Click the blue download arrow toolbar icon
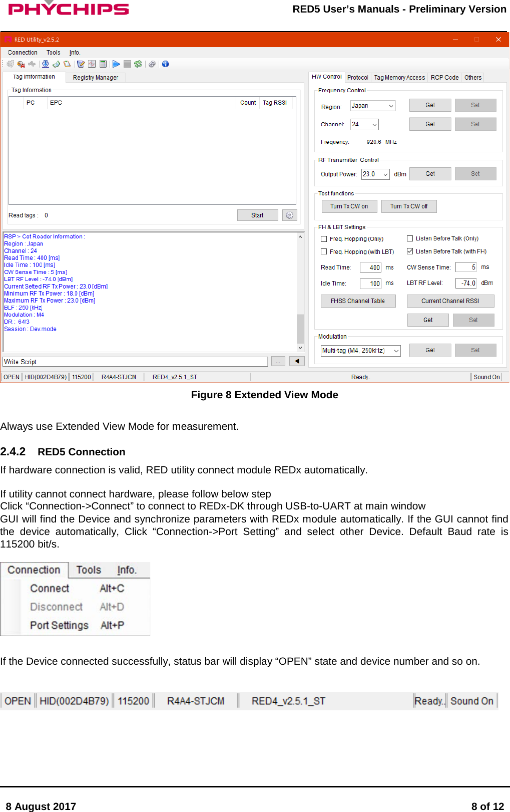This screenshot has width=510, height=812. click(x=46, y=64)
